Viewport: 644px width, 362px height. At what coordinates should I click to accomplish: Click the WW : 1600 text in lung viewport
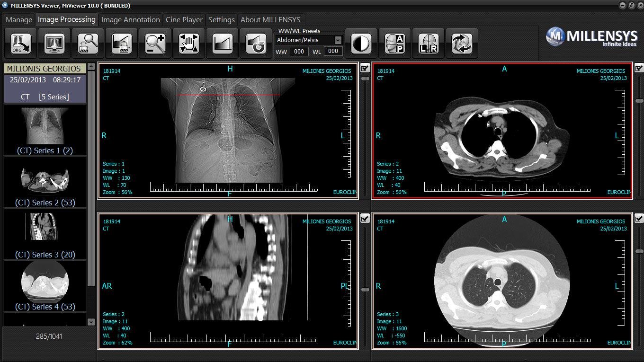(392, 328)
